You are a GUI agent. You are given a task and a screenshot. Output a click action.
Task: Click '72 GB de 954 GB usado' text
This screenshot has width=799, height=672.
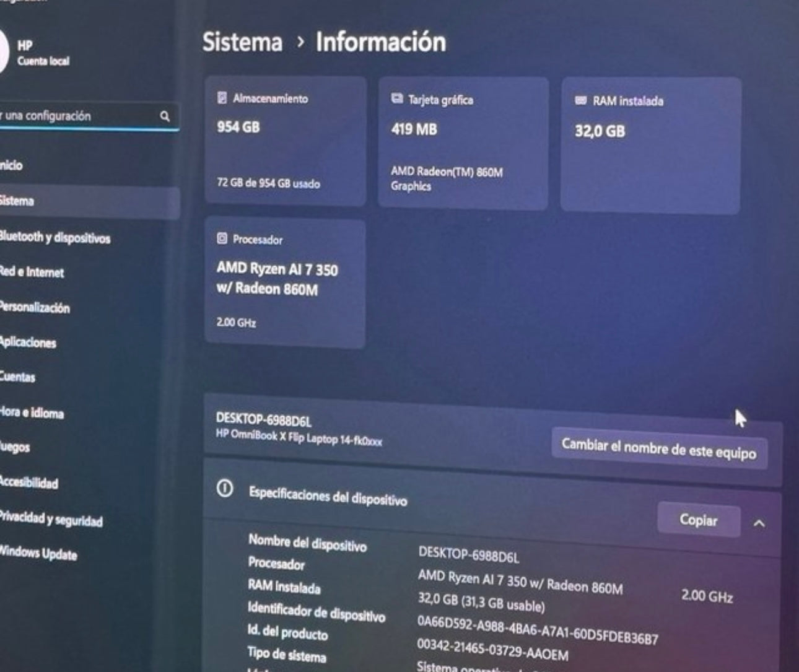[x=268, y=183]
